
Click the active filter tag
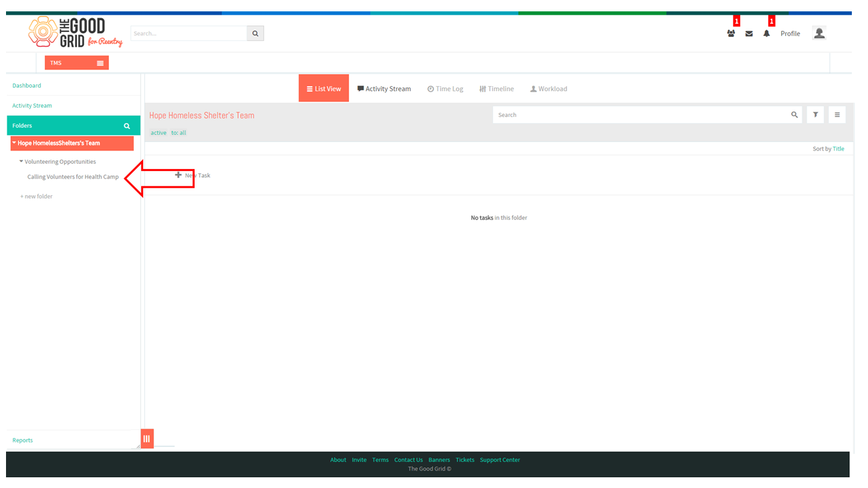[x=158, y=133]
